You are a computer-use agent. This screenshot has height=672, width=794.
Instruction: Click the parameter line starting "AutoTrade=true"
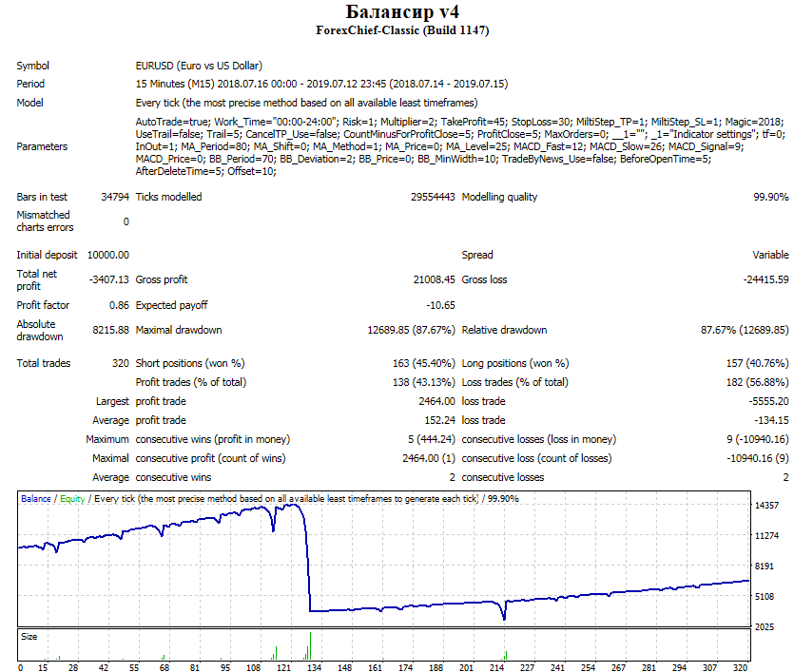pos(459,122)
